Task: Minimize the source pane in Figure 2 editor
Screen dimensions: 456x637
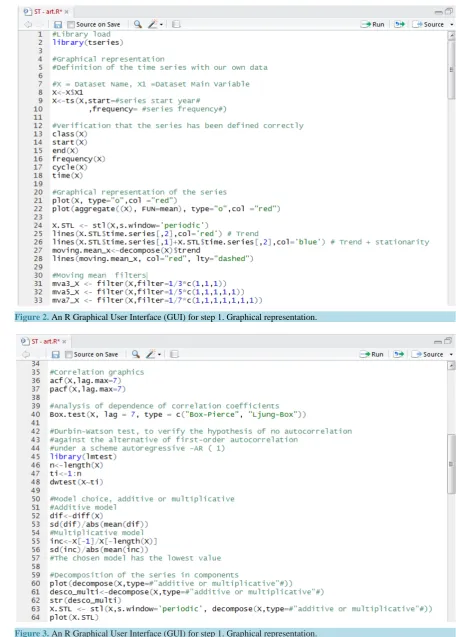Action: pos(439,12)
